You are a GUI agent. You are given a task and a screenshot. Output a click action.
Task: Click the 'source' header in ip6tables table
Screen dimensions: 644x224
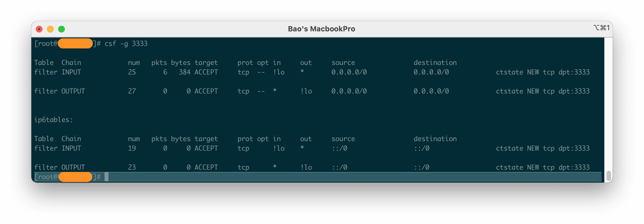click(x=343, y=139)
